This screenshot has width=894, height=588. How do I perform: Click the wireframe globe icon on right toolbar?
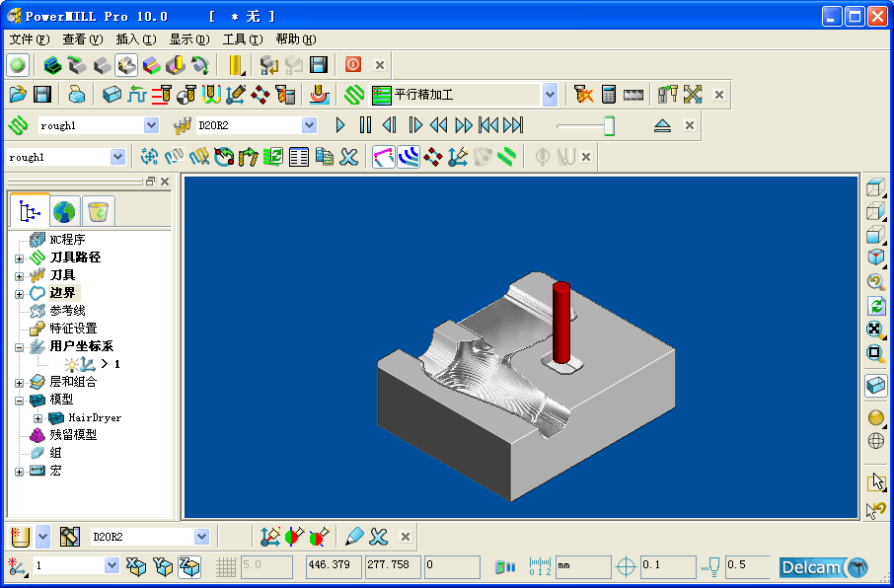click(x=875, y=441)
